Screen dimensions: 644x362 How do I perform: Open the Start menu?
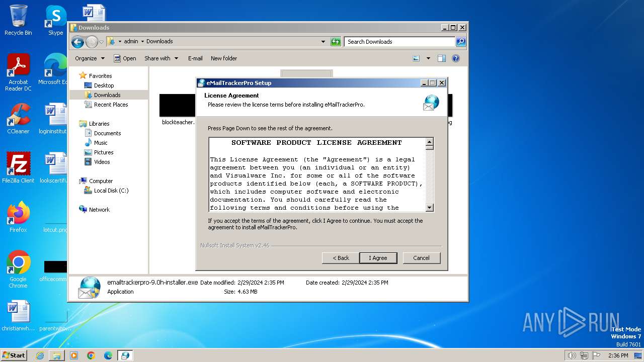(x=14, y=355)
